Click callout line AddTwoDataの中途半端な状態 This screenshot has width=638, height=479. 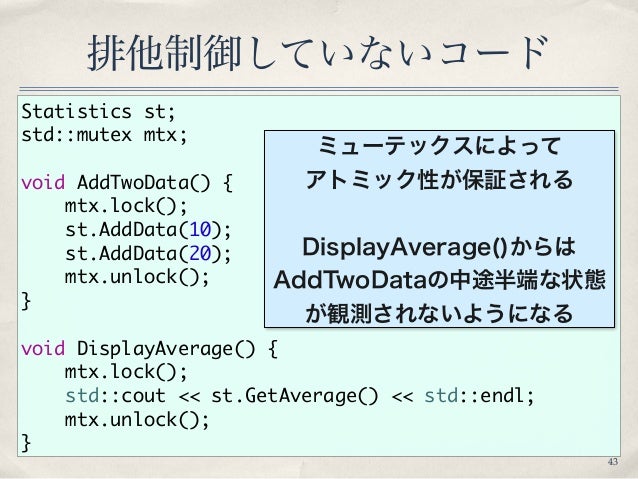(x=439, y=280)
